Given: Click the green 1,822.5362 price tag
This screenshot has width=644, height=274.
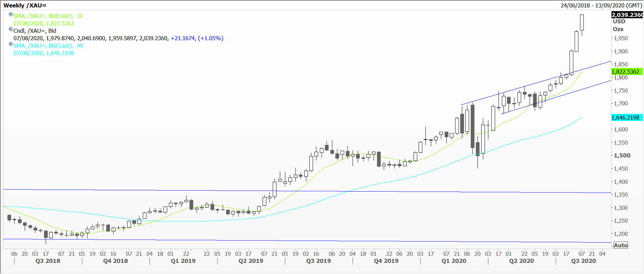Looking at the screenshot, I should (627, 72).
